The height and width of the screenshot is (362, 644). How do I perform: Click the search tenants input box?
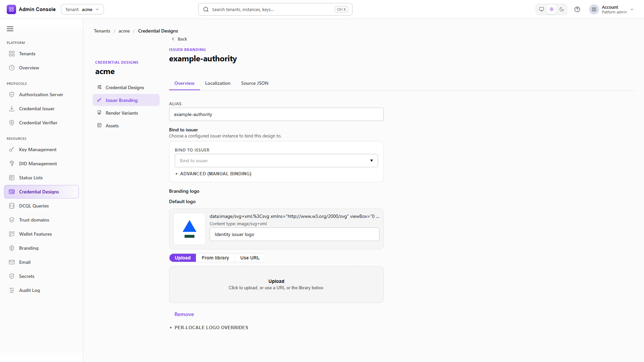(275, 9)
